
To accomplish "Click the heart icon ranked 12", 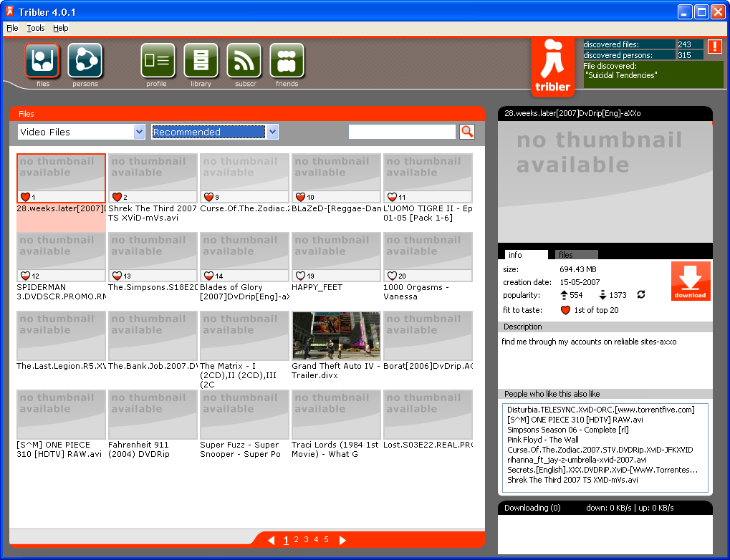I will click(x=26, y=276).
